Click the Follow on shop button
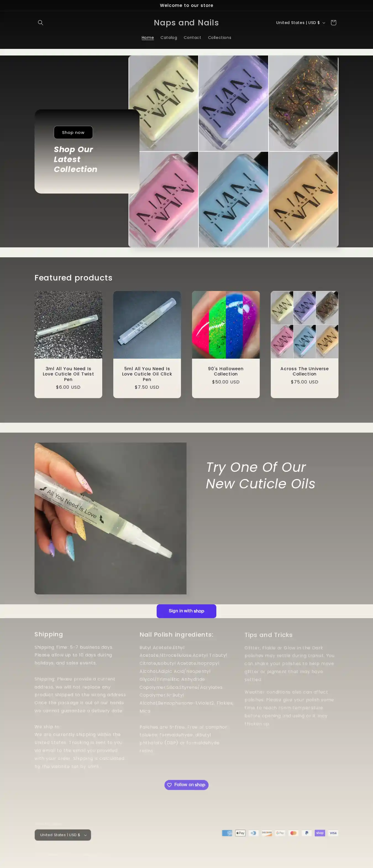373x868 pixels. click(x=187, y=784)
